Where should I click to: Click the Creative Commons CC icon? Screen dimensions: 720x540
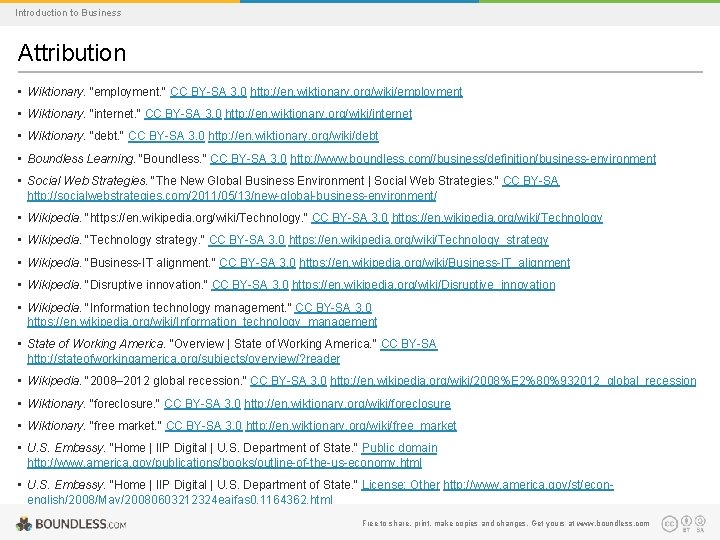coord(669,523)
